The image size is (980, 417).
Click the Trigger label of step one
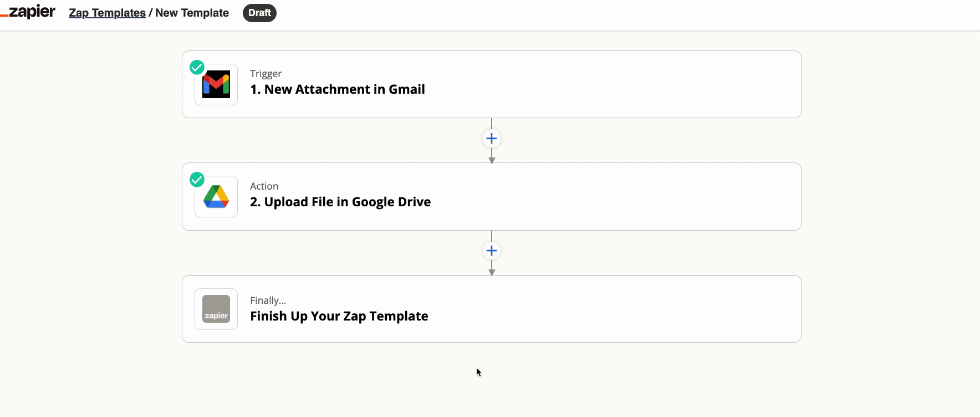click(266, 74)
